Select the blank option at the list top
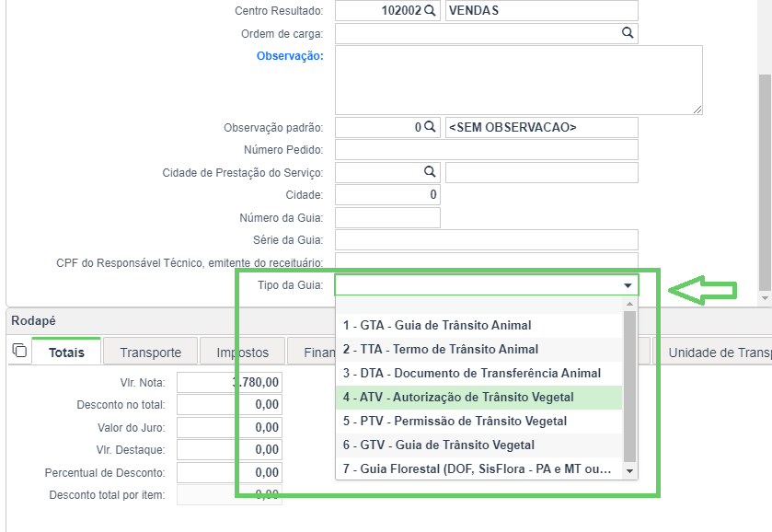 pyautogui.click(x=479, y=305)
